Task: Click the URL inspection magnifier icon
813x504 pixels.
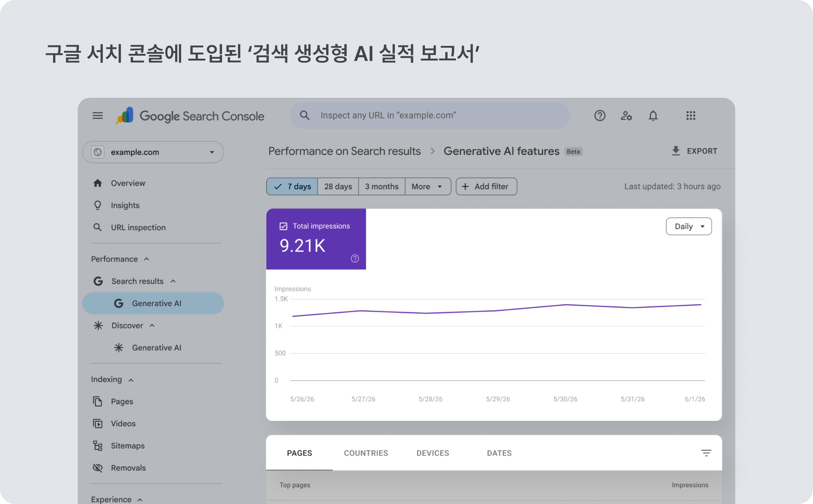Action: click(x=97, y=227)
